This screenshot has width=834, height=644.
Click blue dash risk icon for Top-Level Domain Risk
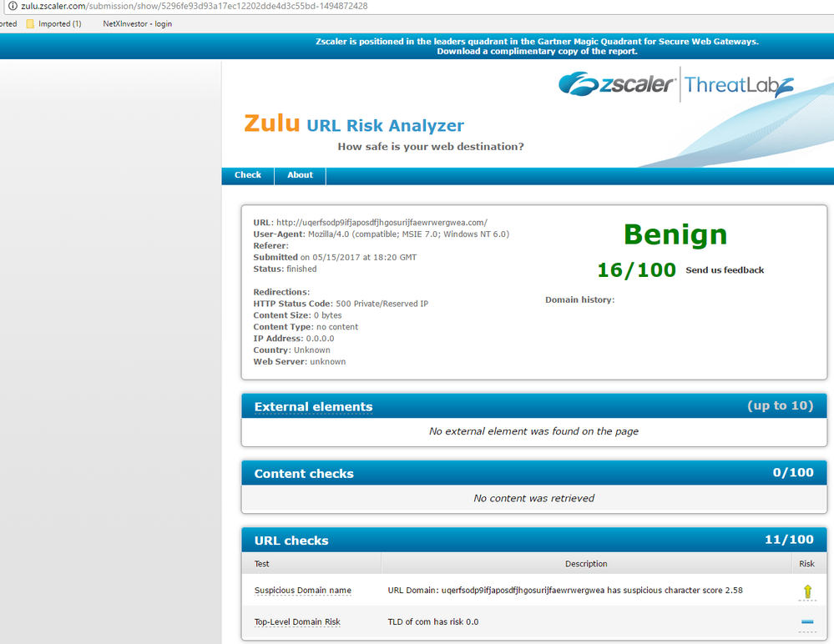tap(807, 621)
